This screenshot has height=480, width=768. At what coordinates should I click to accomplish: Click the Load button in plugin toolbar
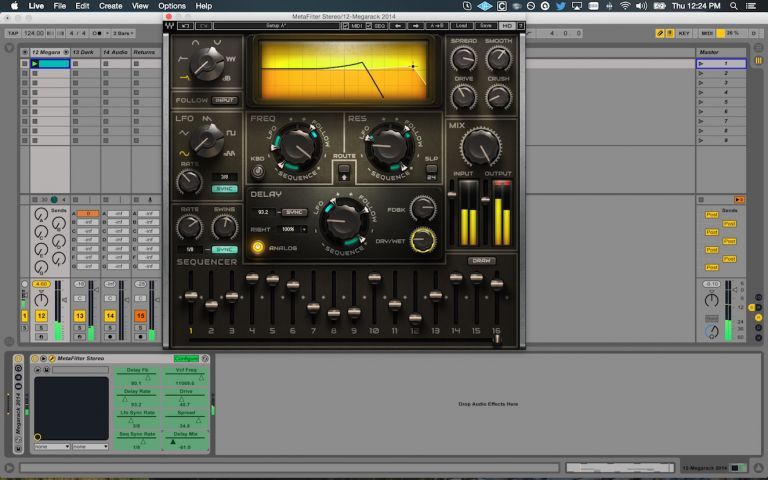pos(461,25)
